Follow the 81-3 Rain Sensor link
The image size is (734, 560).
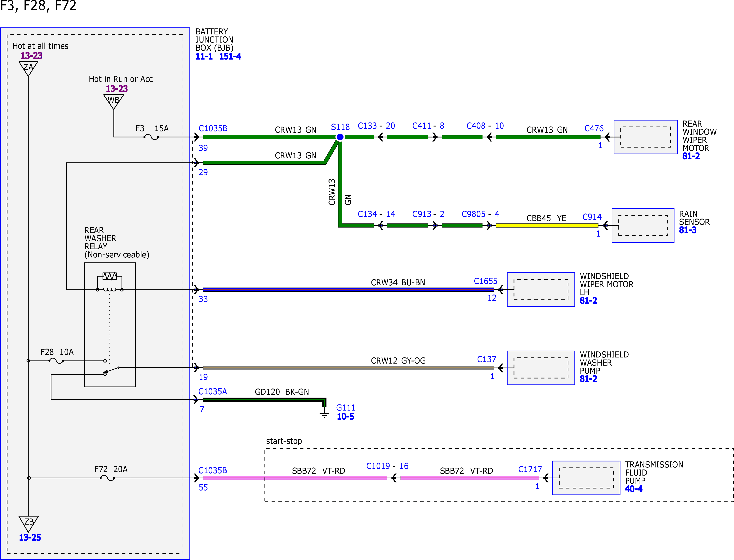688,230
